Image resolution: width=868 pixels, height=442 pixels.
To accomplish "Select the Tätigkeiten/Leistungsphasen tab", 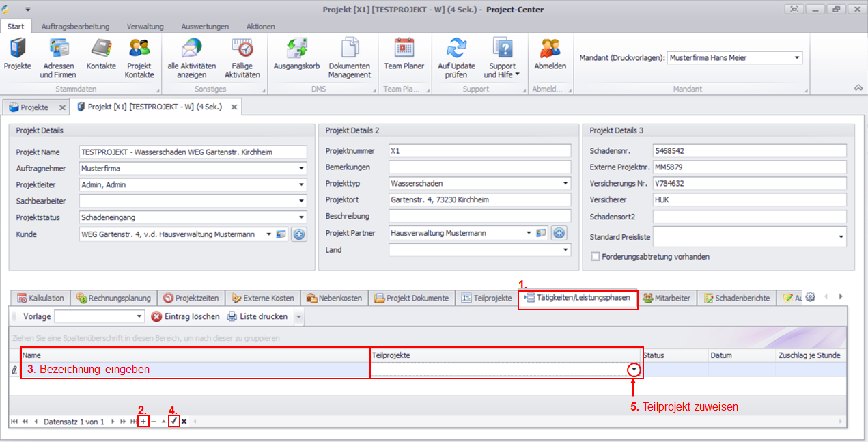I will pos(578,298).
